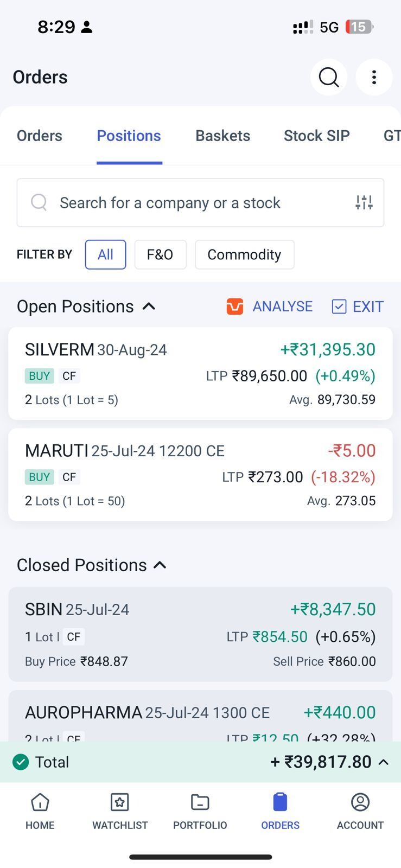Open Watchlist from bottom navigation

click(x=120, y=811)
